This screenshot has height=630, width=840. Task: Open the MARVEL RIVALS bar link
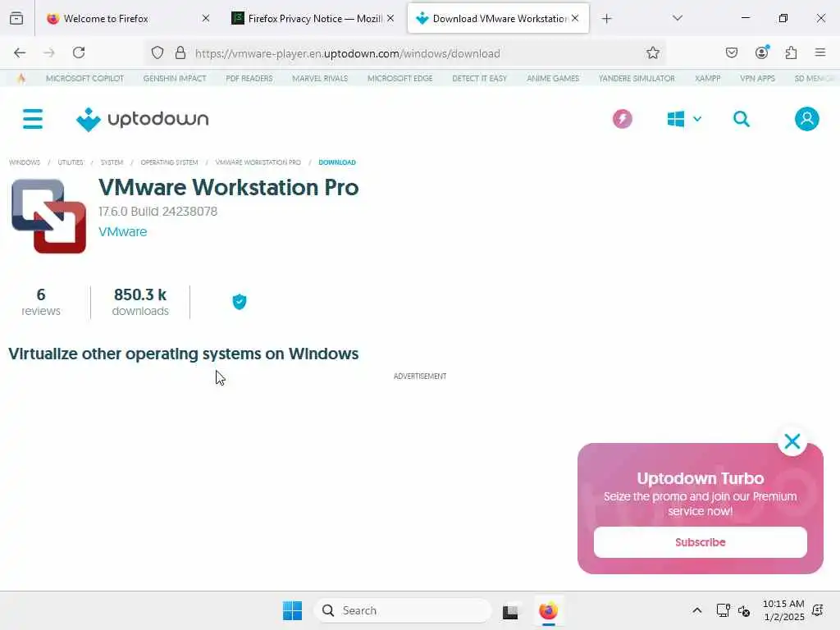320,78
